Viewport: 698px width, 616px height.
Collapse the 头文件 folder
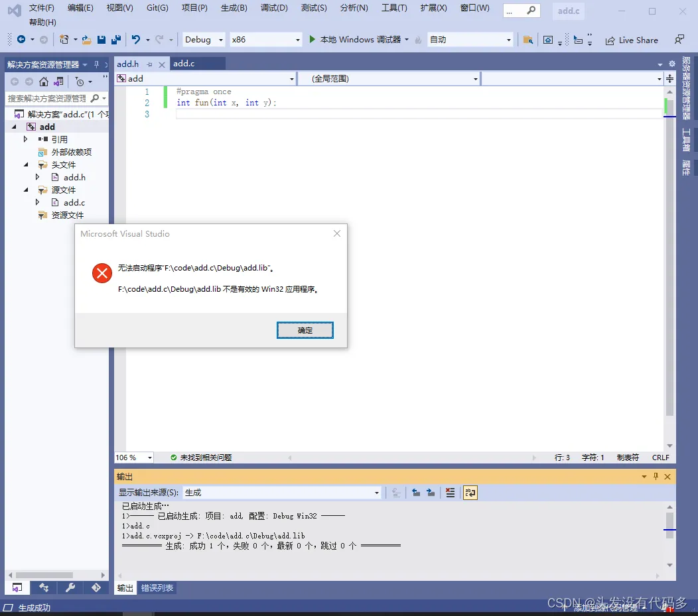pyautogui.click(x=26, y=164)
